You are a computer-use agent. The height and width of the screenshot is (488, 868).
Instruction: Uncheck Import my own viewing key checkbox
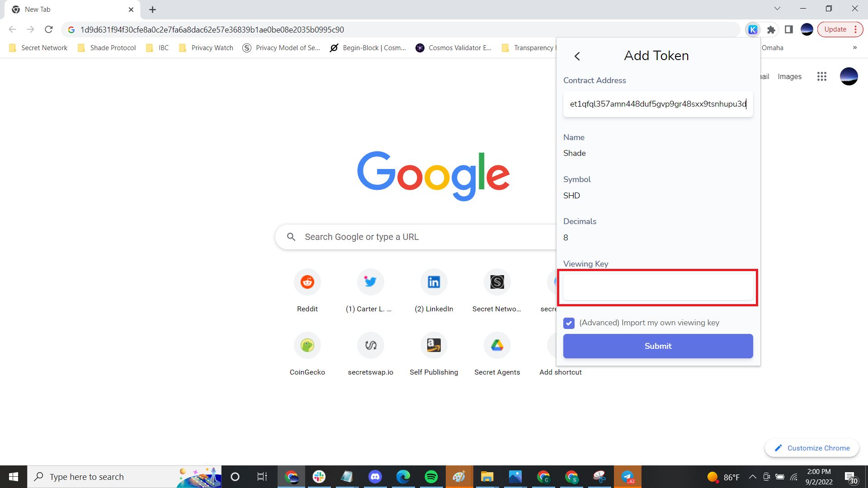tap(569, 323)
